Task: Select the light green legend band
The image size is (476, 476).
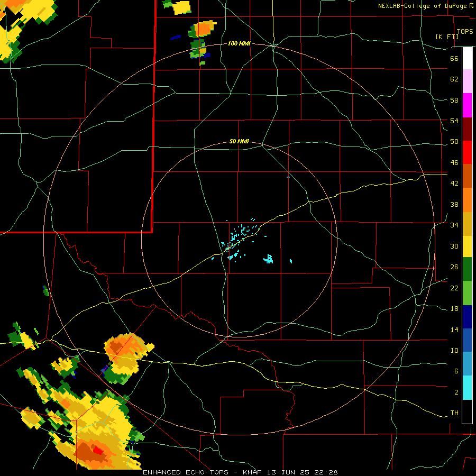Action: coord(467,293)
